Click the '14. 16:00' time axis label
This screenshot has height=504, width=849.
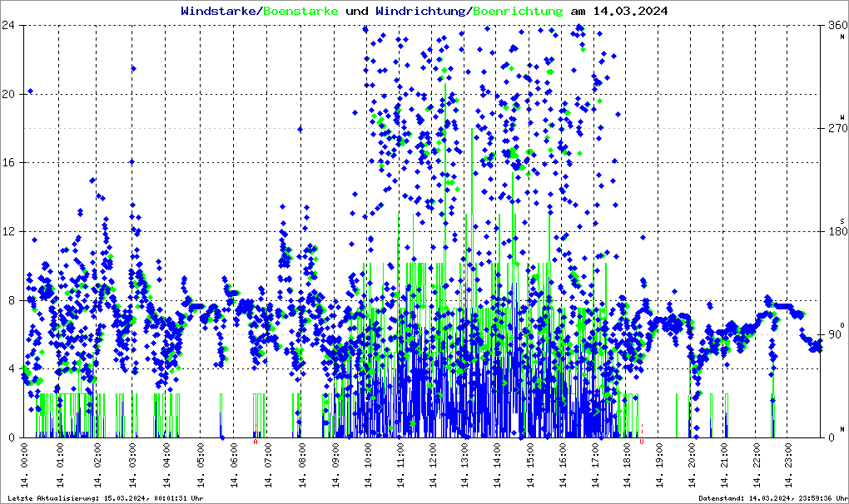(x=563, y=465)
